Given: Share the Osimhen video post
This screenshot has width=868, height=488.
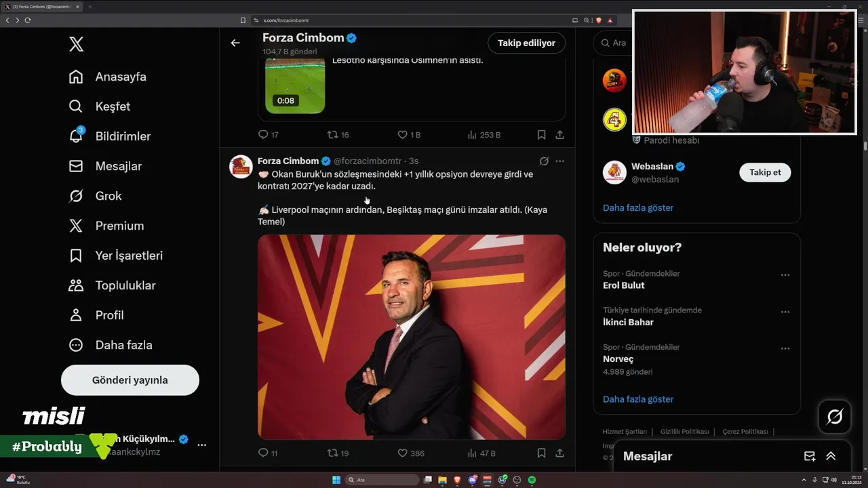Looking at the screenshot, I should click(560, 135).
